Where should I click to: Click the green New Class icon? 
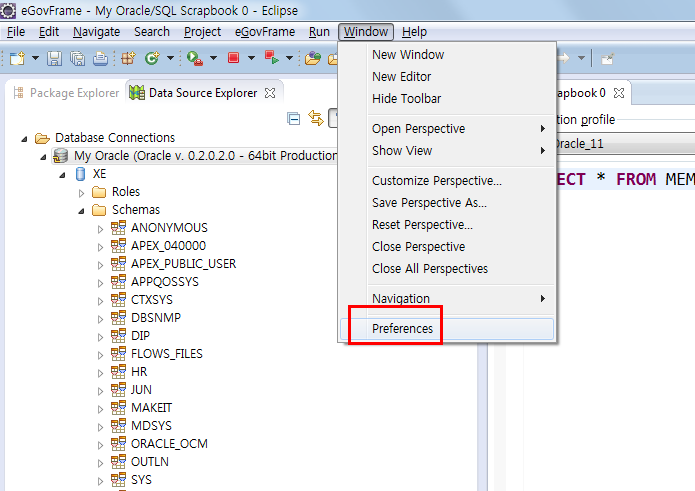pos(152,58)
